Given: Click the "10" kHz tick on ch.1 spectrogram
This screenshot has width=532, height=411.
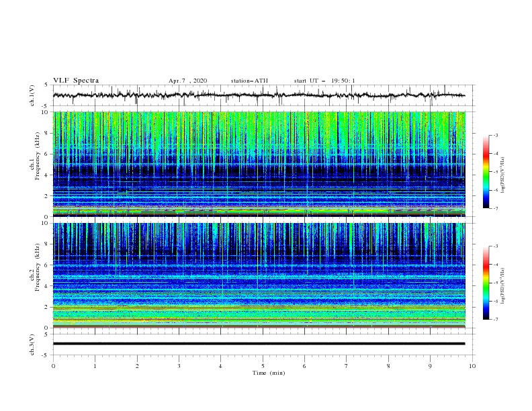Looking at the screenshot, I should pyautogui.click(x=46, y=112).
